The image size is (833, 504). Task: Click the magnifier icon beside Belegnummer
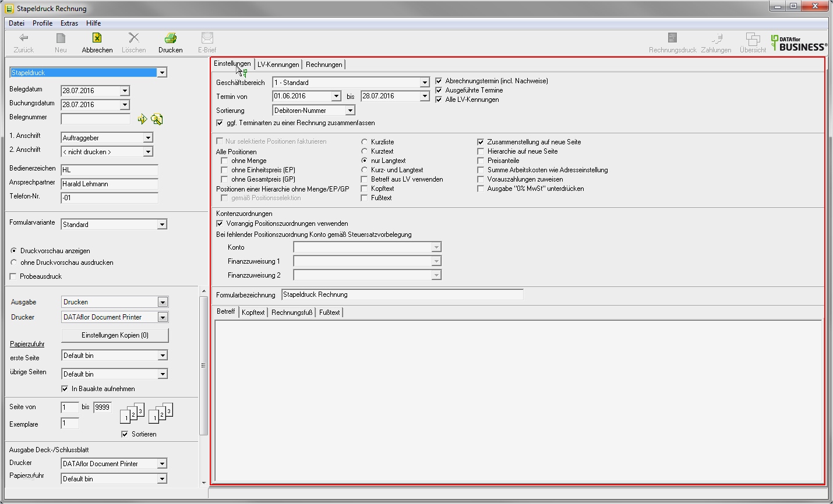coord(157,119)
